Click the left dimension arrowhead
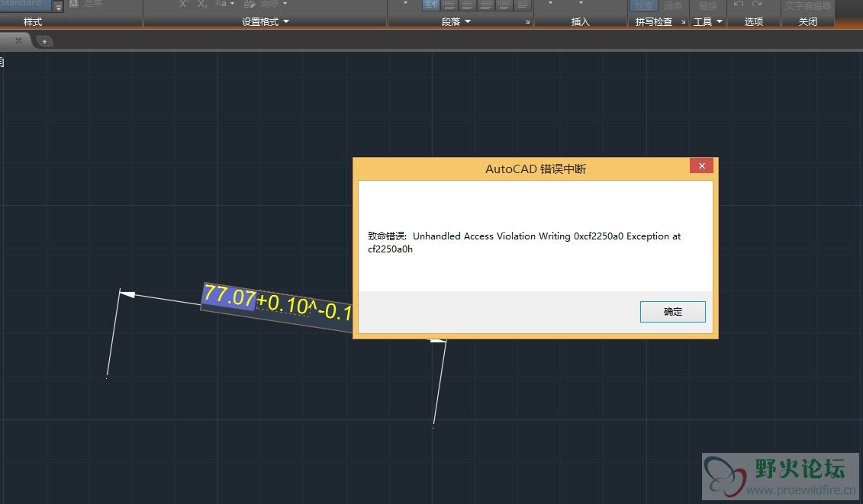This screenshot has height=504, width=863. pos(127,294)
